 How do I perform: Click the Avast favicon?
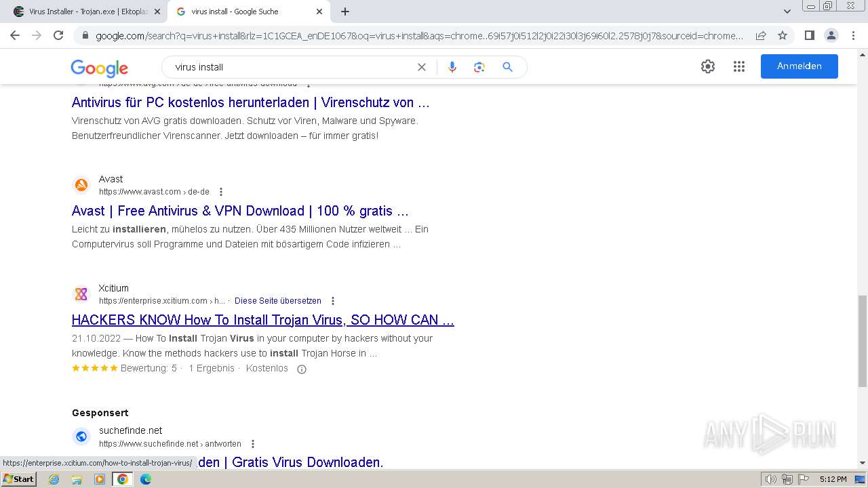pyautogui.click(x=81, y=185)
